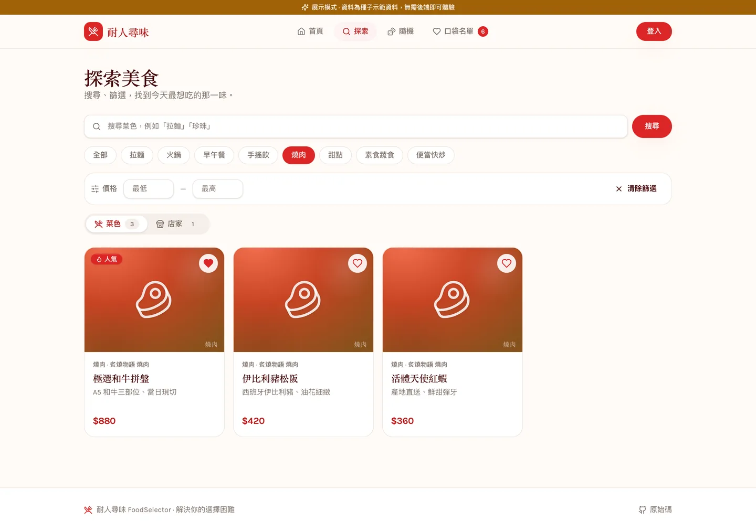Select the 手搖飲 category chip
The image size is (756, 532).
[x=258, y=155]
